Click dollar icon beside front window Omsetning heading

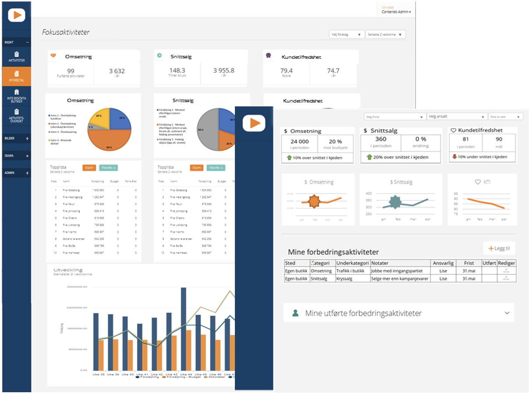pos(286,131)
